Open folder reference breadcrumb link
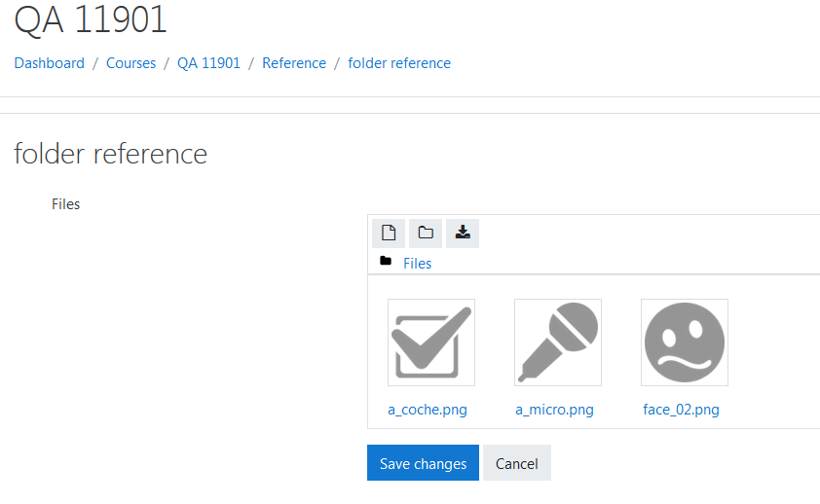The width and height of the screenshot is (820, 504). (x=399, y=63)
